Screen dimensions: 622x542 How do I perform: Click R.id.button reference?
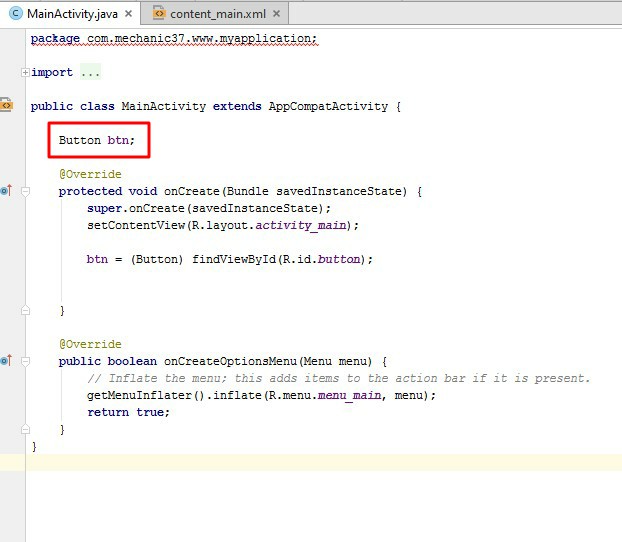tap(321, 259)
